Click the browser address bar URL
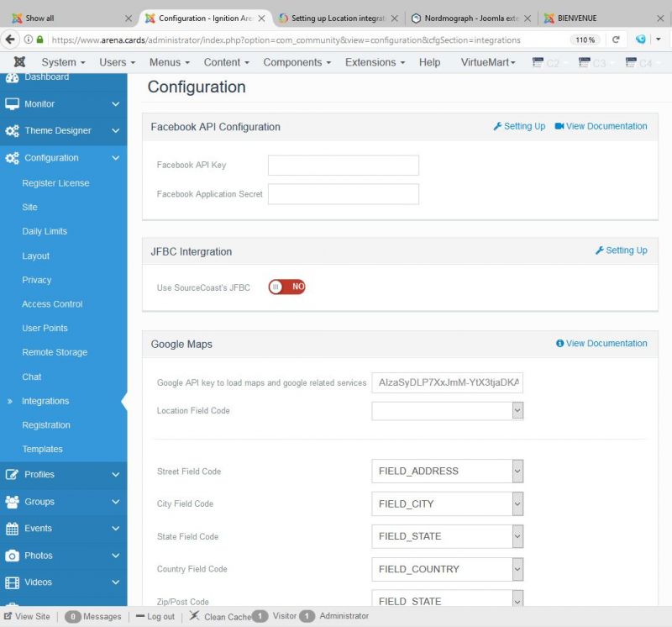672x627 pixels. coord(286,40)
